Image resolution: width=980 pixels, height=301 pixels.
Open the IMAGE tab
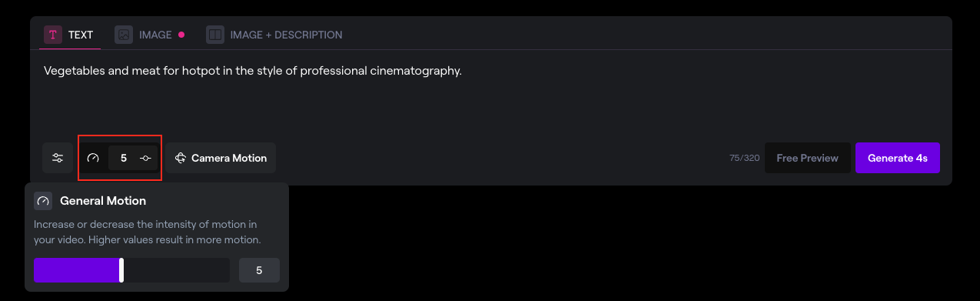tap(150, 35)
